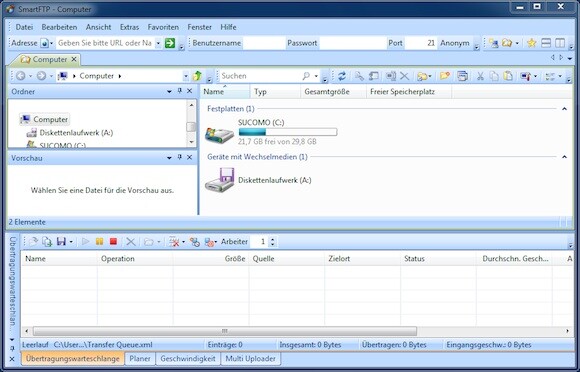This screenshot has width=580, height=372.
Task: Click the gold star favorites icon
Action: click(532, 43)
